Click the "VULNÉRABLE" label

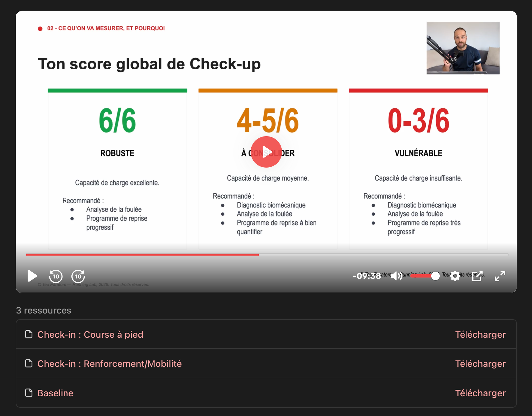(418, 153)
